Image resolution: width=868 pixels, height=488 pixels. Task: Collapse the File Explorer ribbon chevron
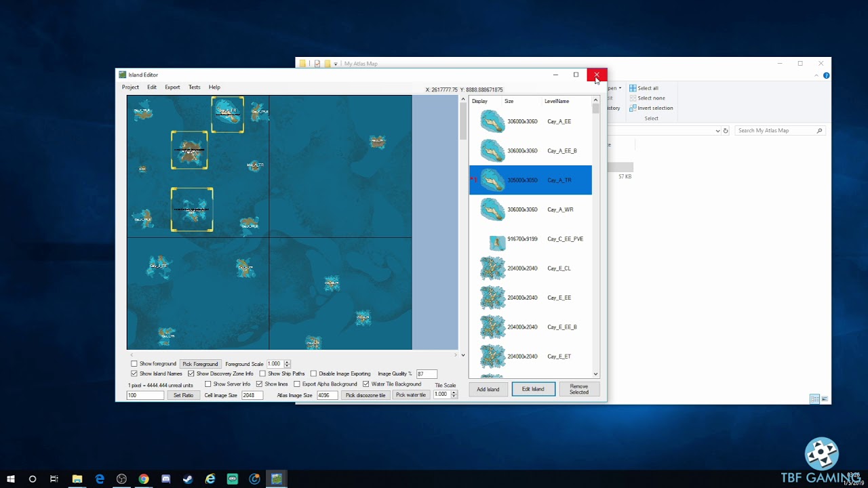[818, 75]
